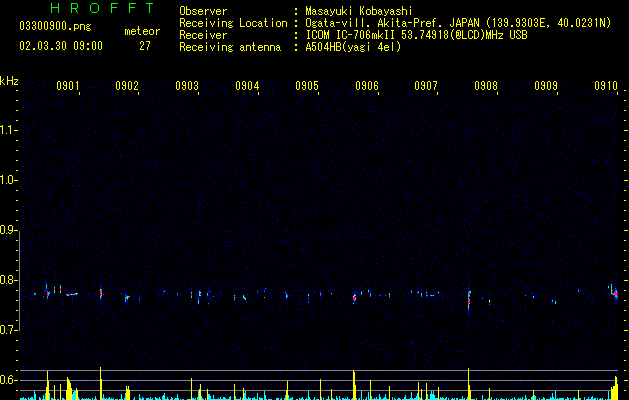Image resolution: width=629 pixels, height=400 pixels.
Task: Click the 0.8 kHz axis label
Action: click(9, 280)
